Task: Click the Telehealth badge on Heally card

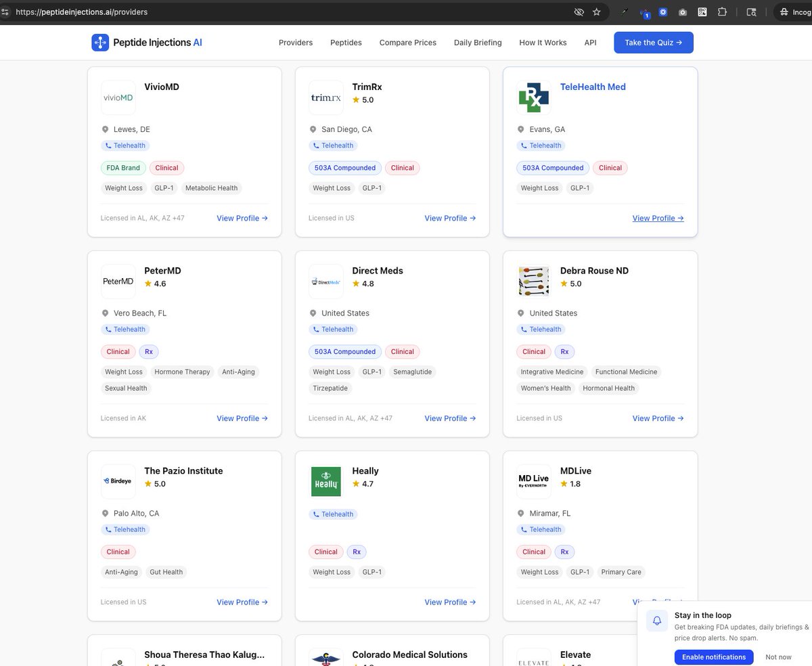Action: pos(332,514)
